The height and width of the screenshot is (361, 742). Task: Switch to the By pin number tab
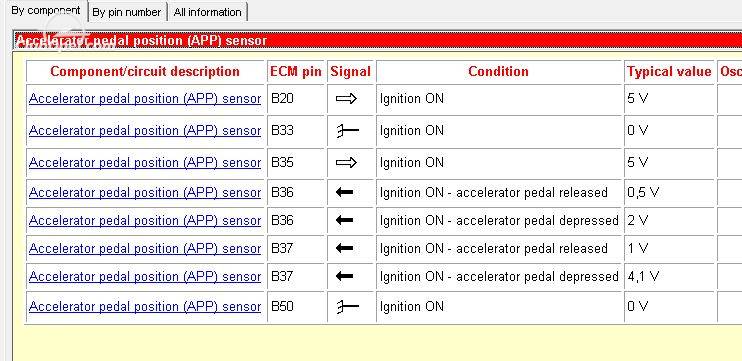tap(126, 12)
